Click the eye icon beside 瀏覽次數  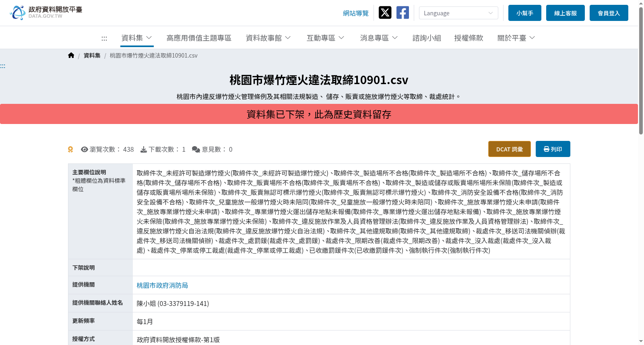(x=85, y=149)
